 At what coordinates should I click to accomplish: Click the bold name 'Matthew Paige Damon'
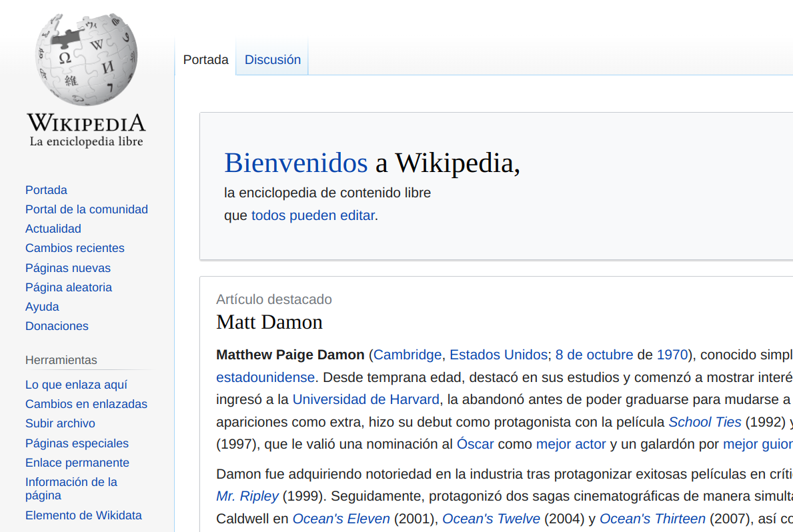click(x=290, y=355)
